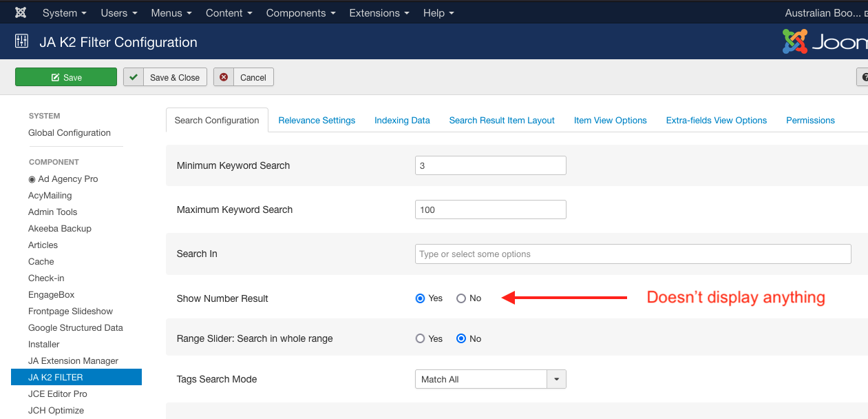The width and height of the screenshot is (868, 419).
Task: Switch to the Indexing Data tab
Action: point(402,120)
